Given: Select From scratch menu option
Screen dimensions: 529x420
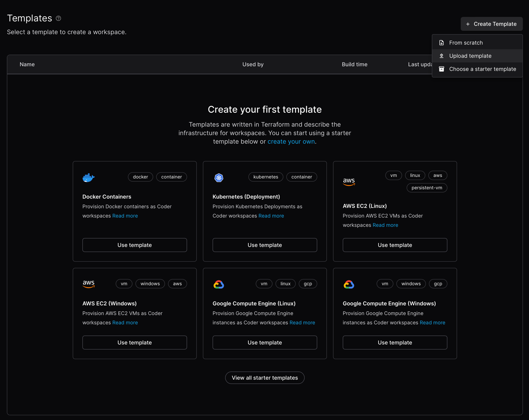Looking at the screenshot, I should (465, 43).
